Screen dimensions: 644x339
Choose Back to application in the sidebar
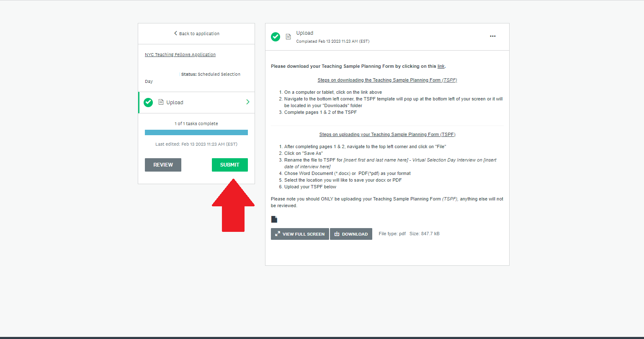coord(198,33)
